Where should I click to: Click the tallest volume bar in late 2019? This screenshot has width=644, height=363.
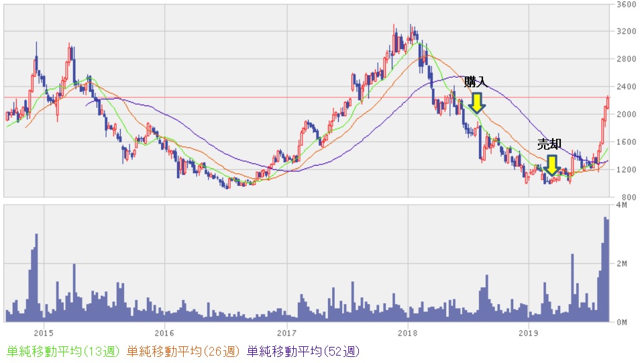pyautogui.click(x=605, y=269)
